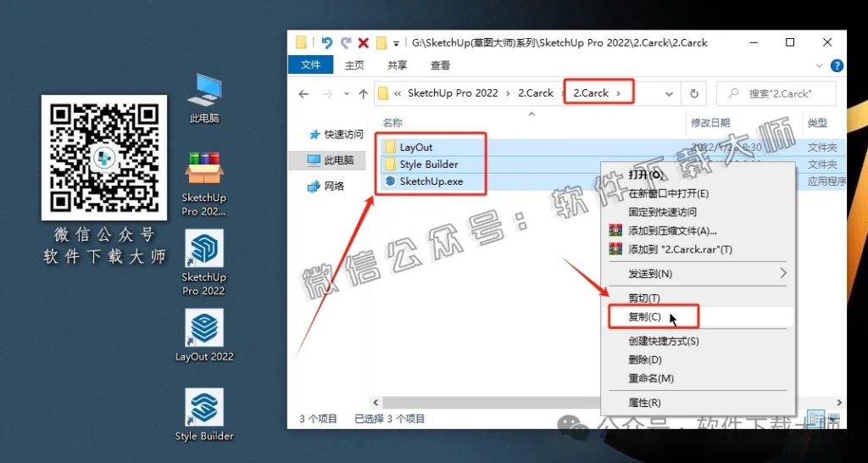This screenshot has width=868, height=463.
Task: Open the 查看 ribbon tab
Action: 440,65
